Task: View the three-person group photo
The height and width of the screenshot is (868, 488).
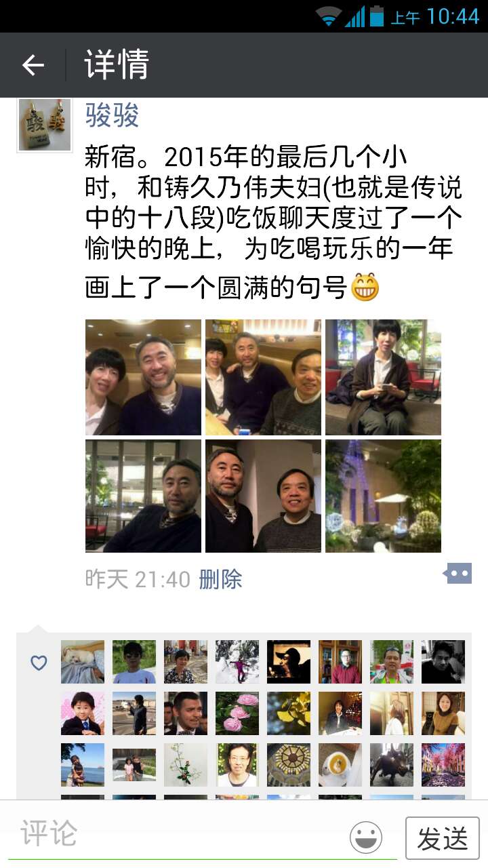Action: coord(263,377)
